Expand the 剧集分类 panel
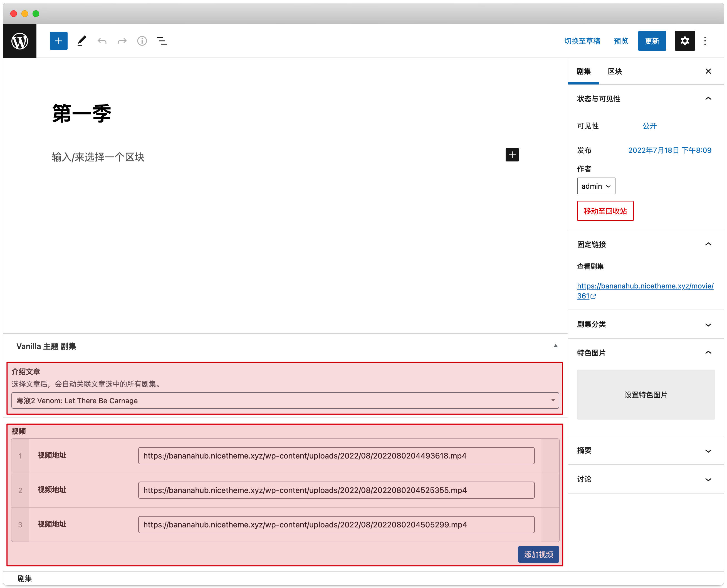727x588 pixels. [x=646, y=325]
